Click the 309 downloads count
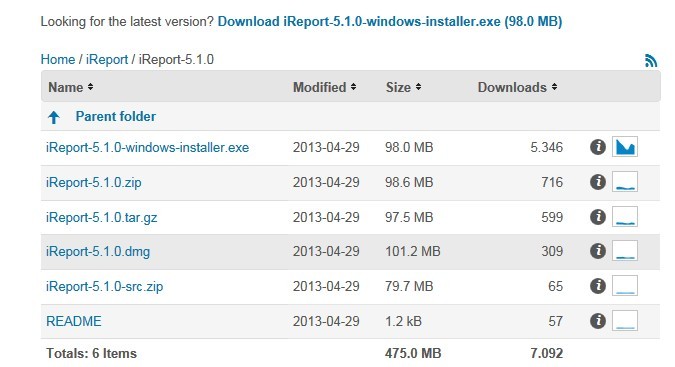Viewport: 675px width, 367px height. tap(552, 251)
